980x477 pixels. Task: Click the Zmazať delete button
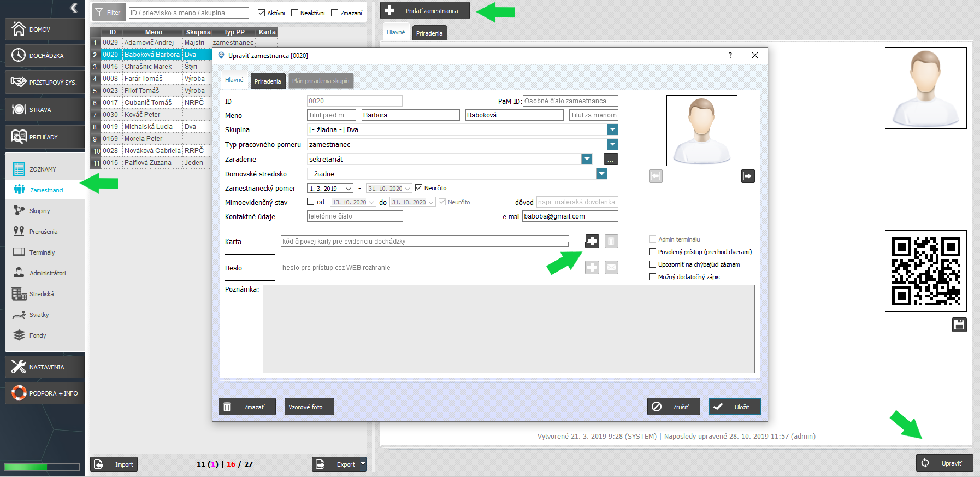click(x=247, y=407)
